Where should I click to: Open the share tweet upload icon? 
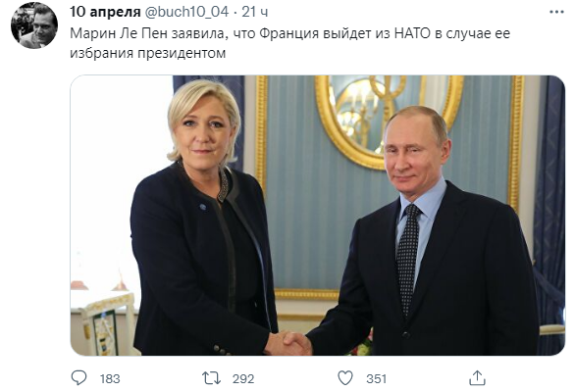(478, 377)
